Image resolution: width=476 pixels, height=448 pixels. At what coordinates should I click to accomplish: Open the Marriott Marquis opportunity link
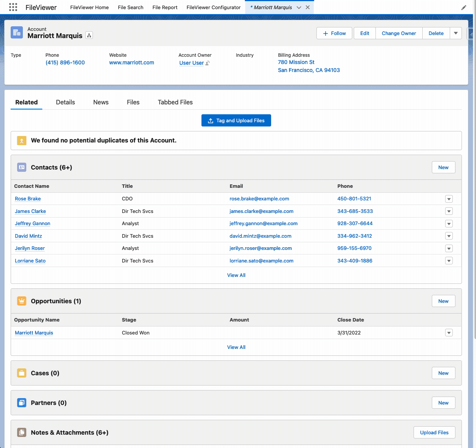click(x=34, y=333)
